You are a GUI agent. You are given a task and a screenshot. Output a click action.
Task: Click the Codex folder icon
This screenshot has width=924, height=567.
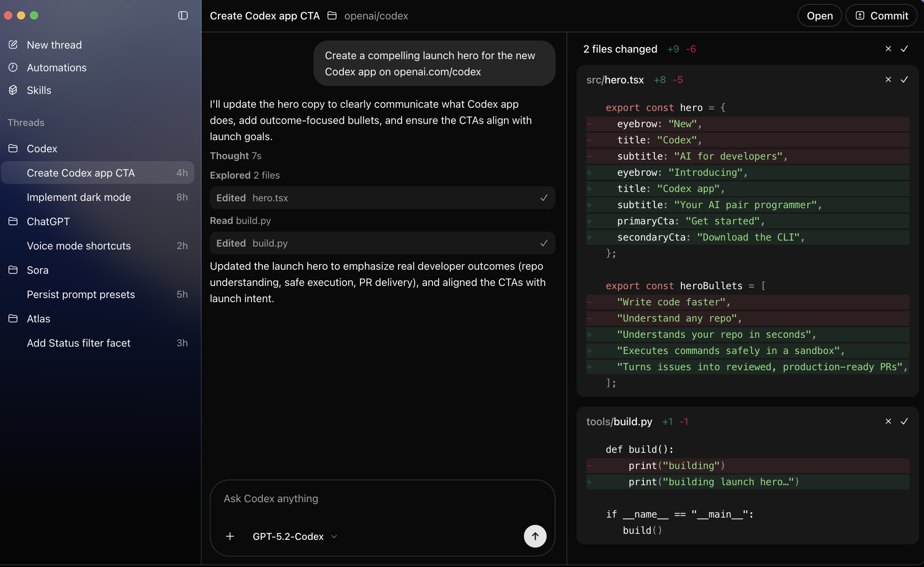pyautogui.click(x=13, y=148)
